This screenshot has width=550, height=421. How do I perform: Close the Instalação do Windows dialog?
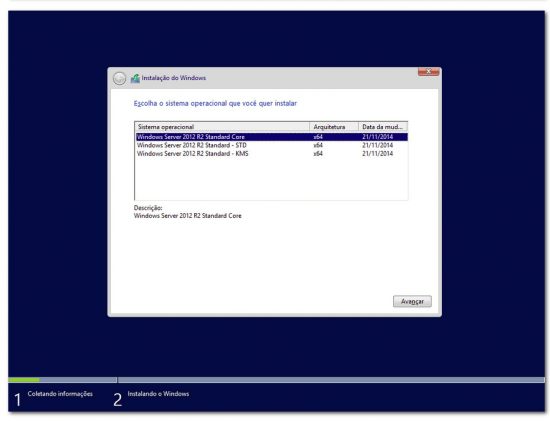click(428, 72)
